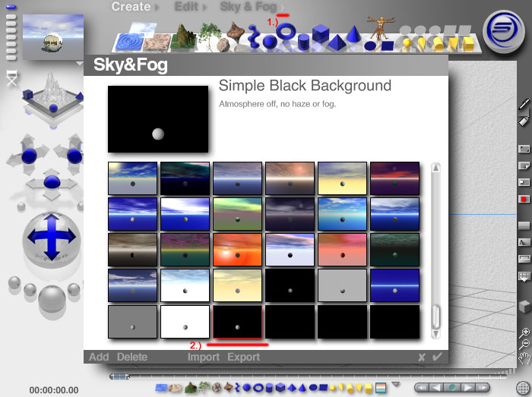
Task: Choose the orange sunset sky preset
Action: point(238,250)
